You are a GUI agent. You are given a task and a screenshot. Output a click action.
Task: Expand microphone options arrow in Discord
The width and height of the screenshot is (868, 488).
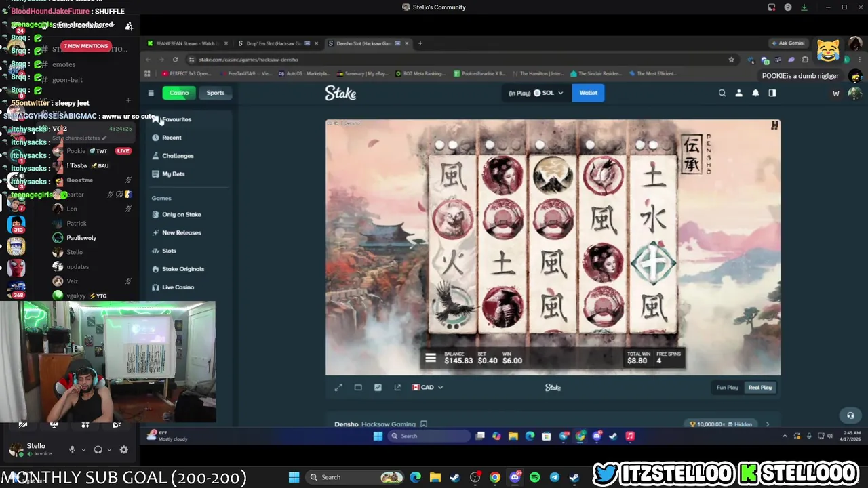(83, 449)
